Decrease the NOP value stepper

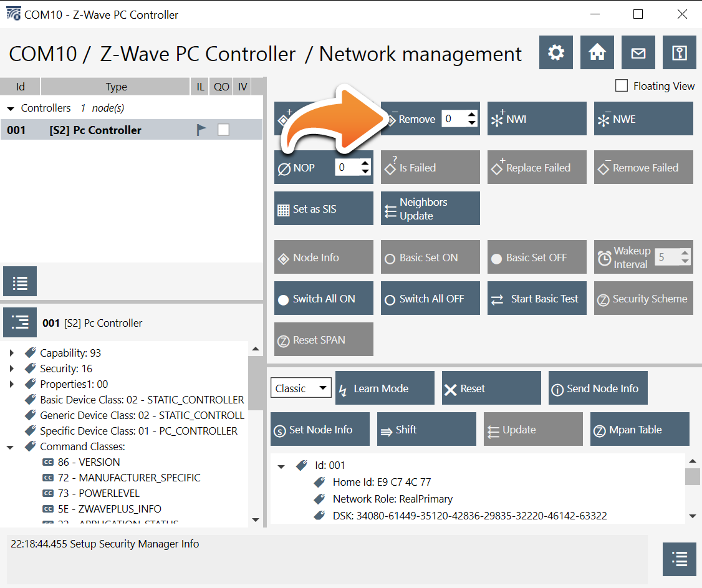[365, 171]
